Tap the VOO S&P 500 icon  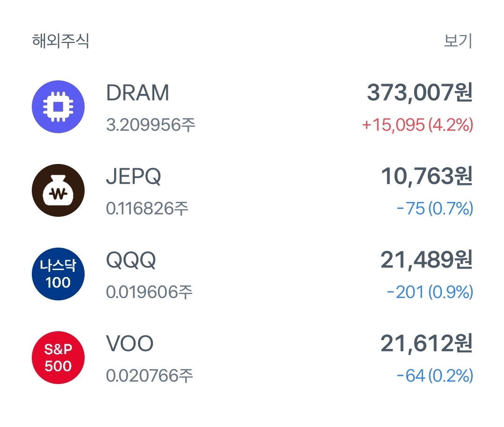coord(58,357)
